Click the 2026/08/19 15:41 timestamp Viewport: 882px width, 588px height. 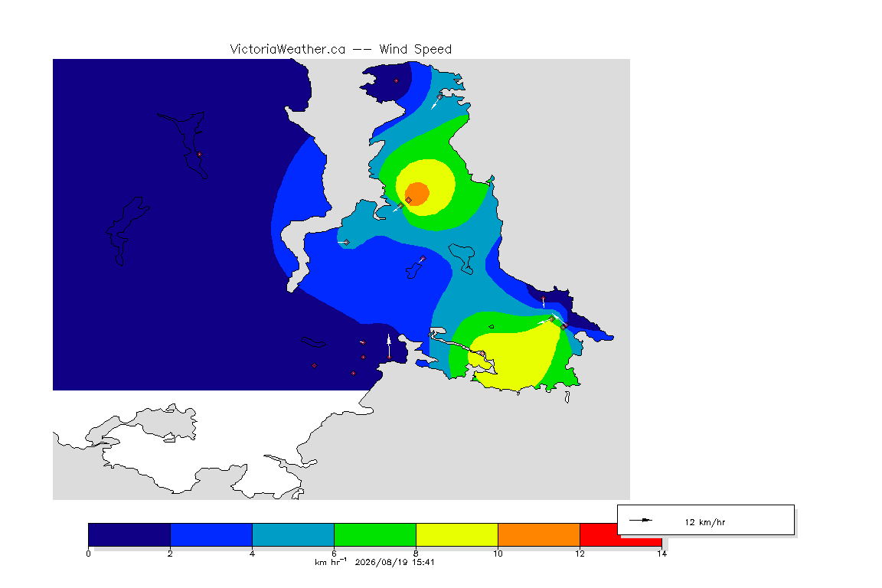(x=395, y=562)
